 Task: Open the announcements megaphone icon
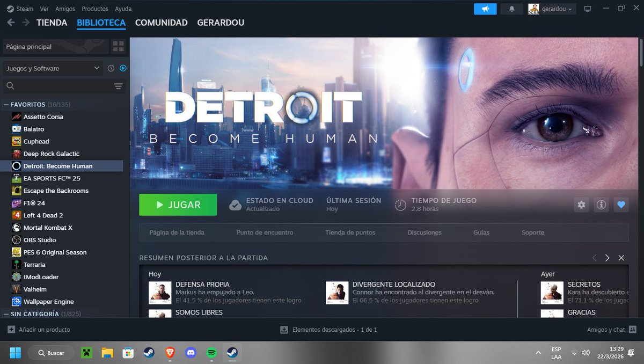pyautogui.click(x=485, y=9)
